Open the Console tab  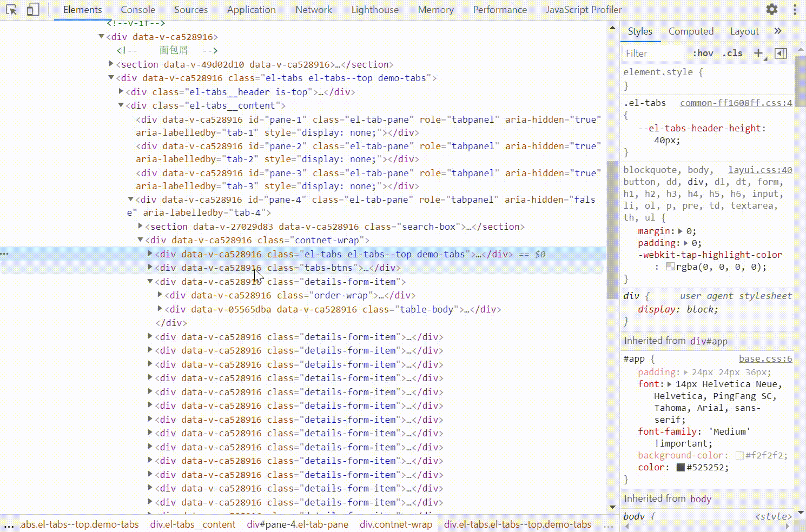click(x=138, y=10)
